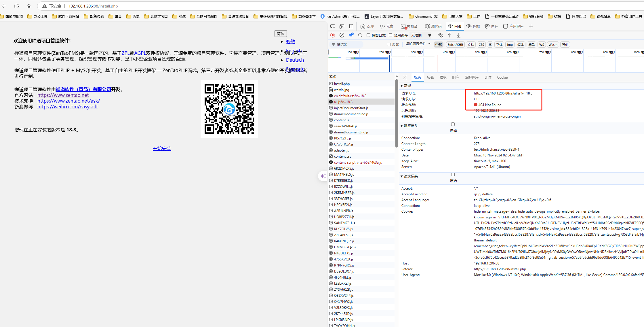Open the 增加筛选条件 dropdown
The width and height of the screenshot is (644, 327).
pyautogui.click(x=418, y=44)
